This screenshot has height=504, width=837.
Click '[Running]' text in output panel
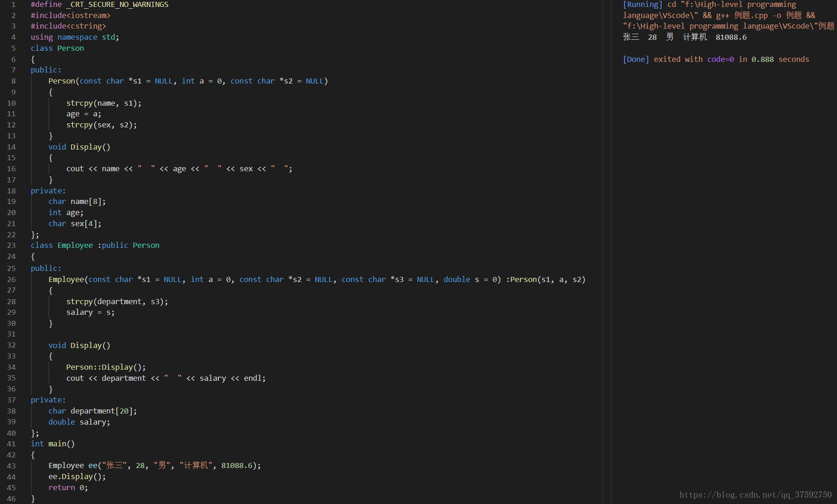click(x=643, y=5)
